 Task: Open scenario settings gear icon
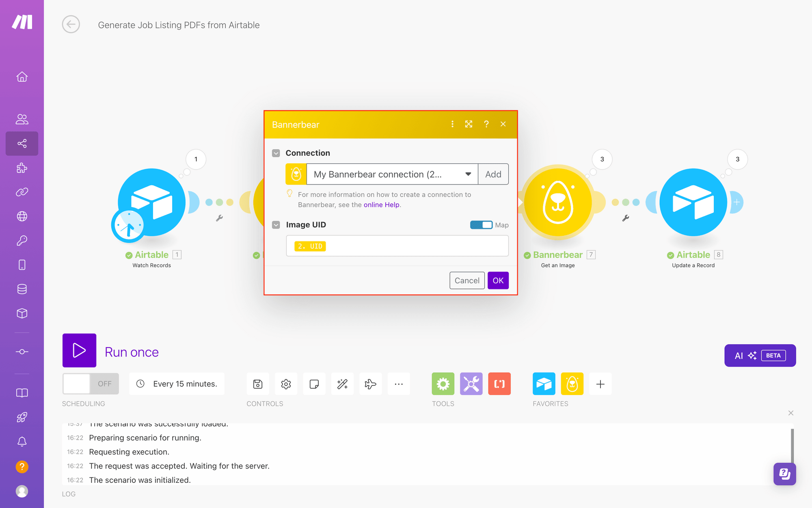tap(286, 384)
